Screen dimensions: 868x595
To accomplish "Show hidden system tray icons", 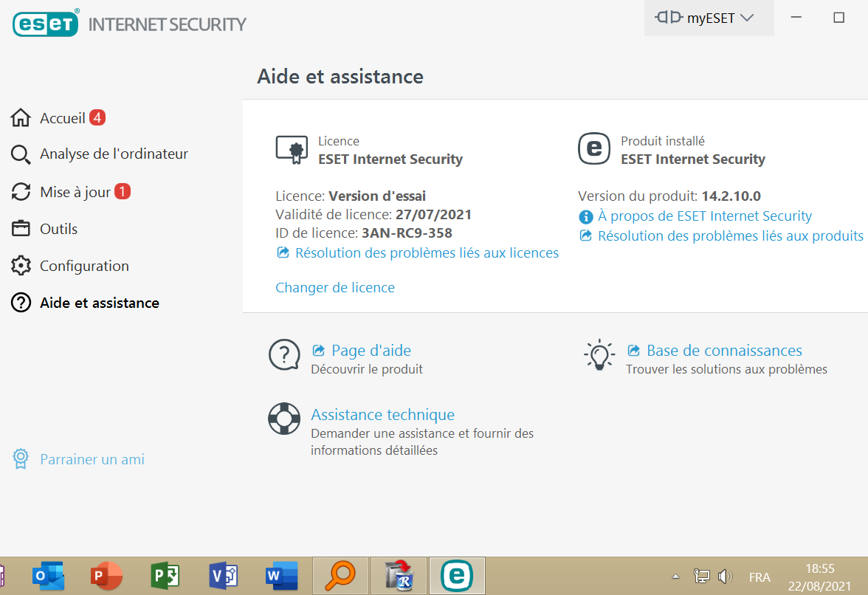I will pos(675,577).
